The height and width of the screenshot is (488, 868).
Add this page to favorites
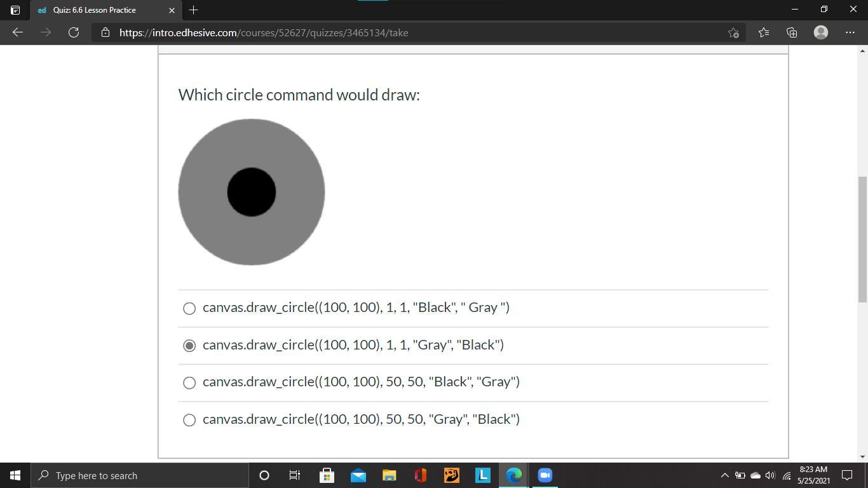[733, 32]
